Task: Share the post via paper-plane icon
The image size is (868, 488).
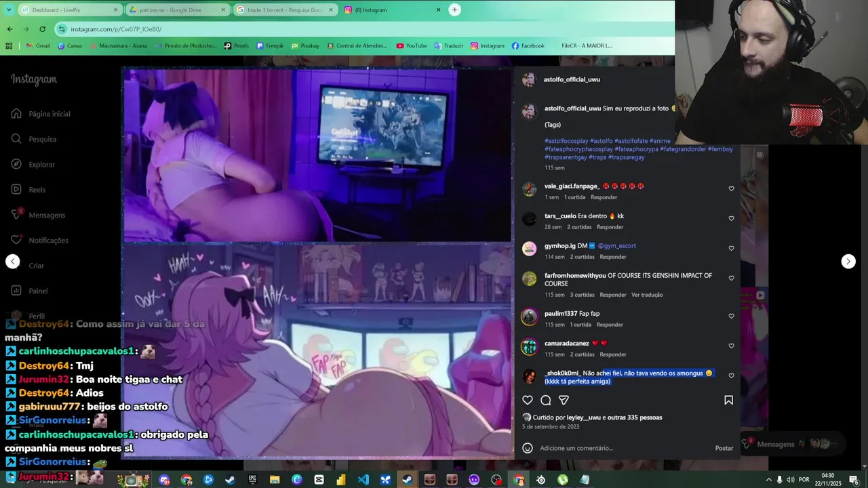Action: pos(564,400)
